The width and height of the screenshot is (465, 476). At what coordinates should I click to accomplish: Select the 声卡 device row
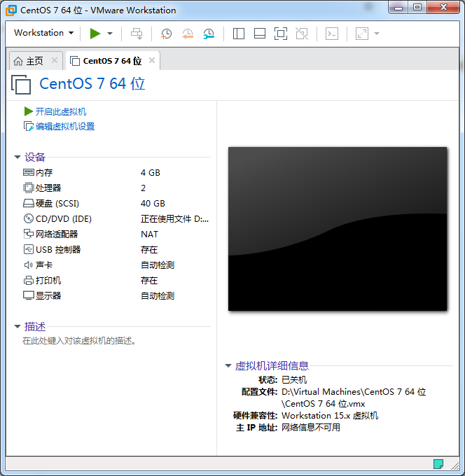pos(116,265)
